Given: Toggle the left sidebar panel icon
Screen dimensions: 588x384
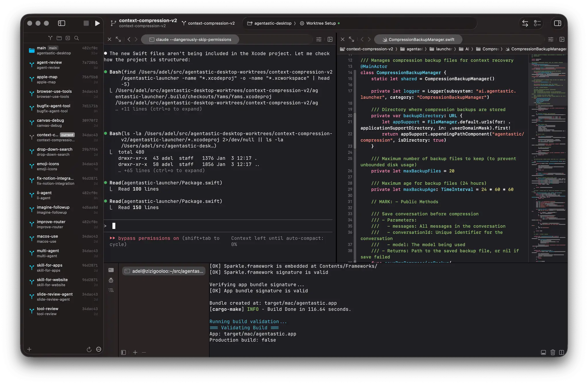Looking at the screenshot, I should [61, 23].
